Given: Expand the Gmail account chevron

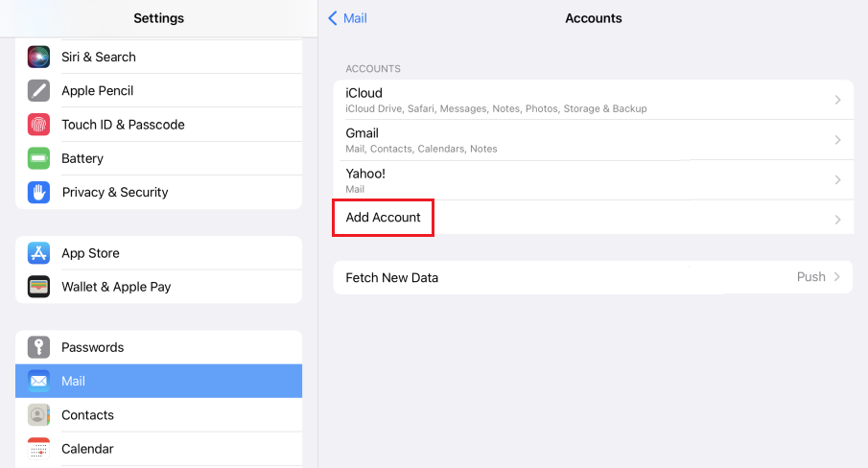Looking at the screenshot, I should [x=837, y=140].
